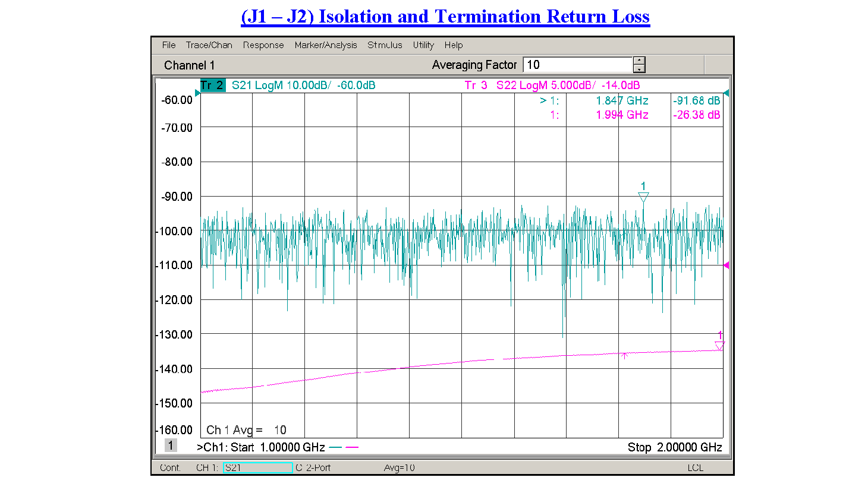
Task: Increase Averaging Factor with up arrow
Action: (639, 61)
